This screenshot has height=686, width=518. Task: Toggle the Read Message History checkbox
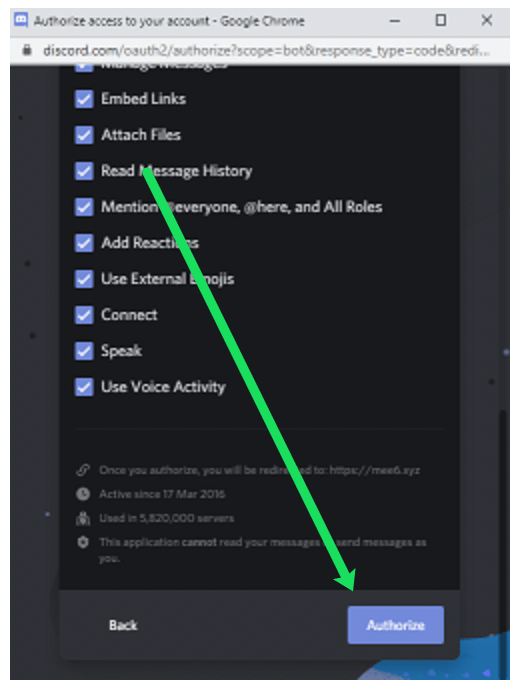(84, 171)
